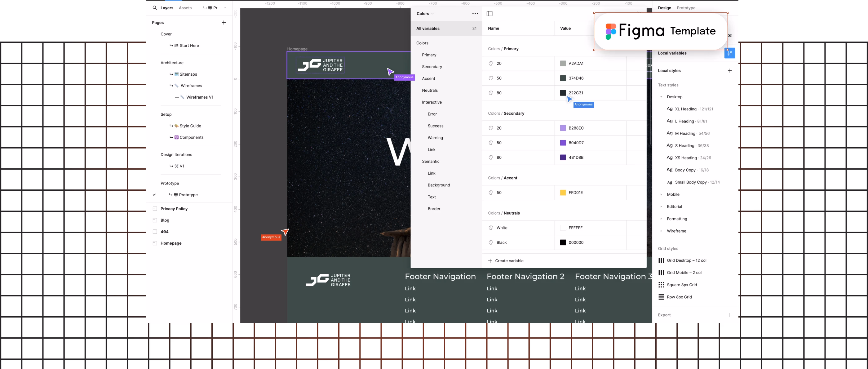Expand the Wireframe text styles group
Viewport: 868px width, 369px height.
click(x=661, y=231)
